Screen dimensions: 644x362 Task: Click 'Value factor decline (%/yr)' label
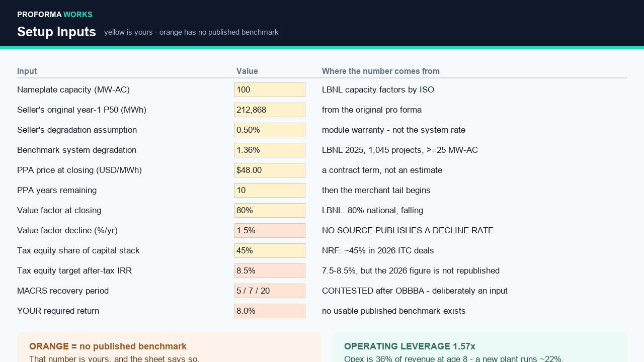coord(67,230)
